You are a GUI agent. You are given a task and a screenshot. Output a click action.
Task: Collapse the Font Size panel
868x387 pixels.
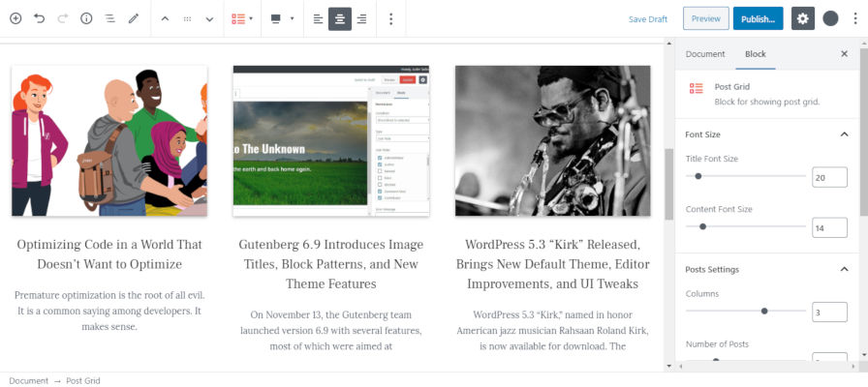(844, 134)
